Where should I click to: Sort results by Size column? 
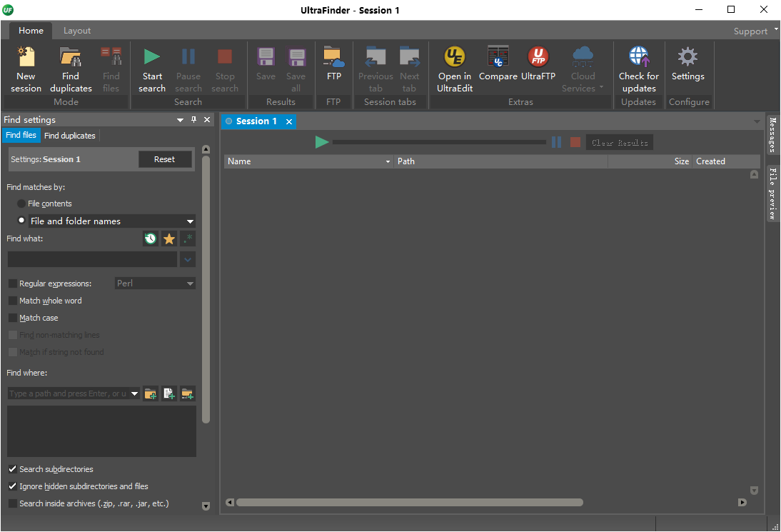(650, 161)
